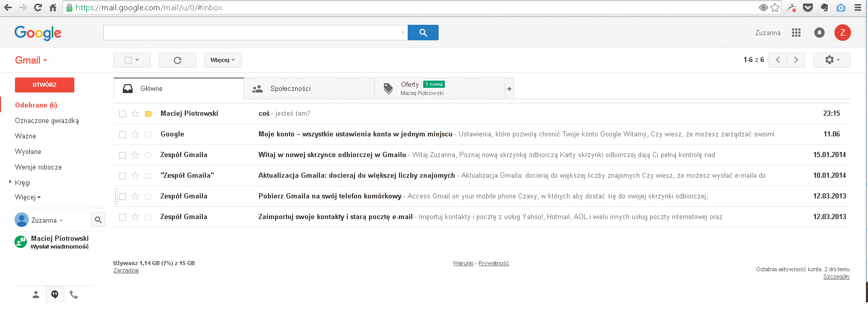Toggle importance marker on Maciej Piotrowski email
Viewport: 868px width, 324px height.
148,114
